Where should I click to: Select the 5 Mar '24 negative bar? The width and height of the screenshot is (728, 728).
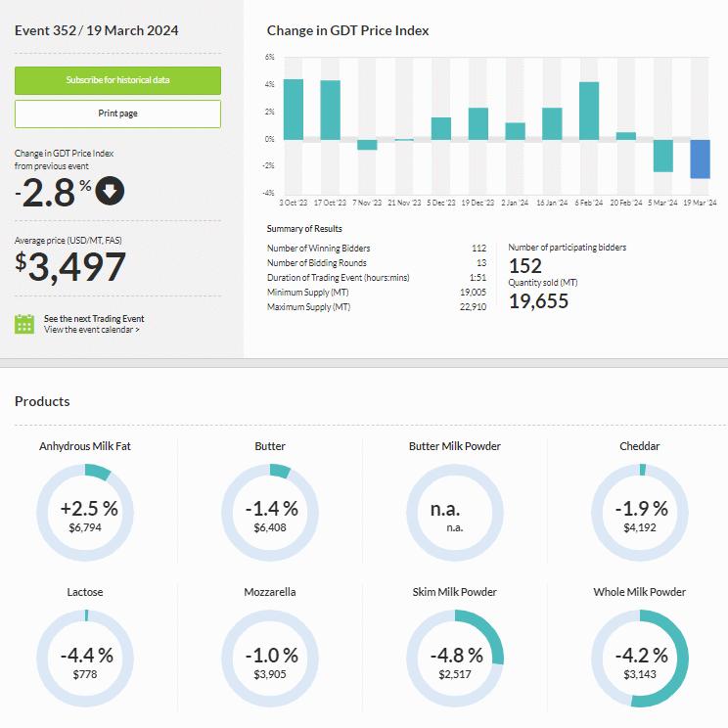663,156
